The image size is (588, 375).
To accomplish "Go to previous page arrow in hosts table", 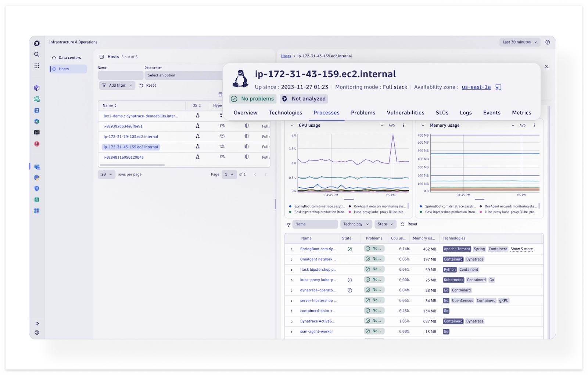I will pyautogui.click(x=255, y=175).
